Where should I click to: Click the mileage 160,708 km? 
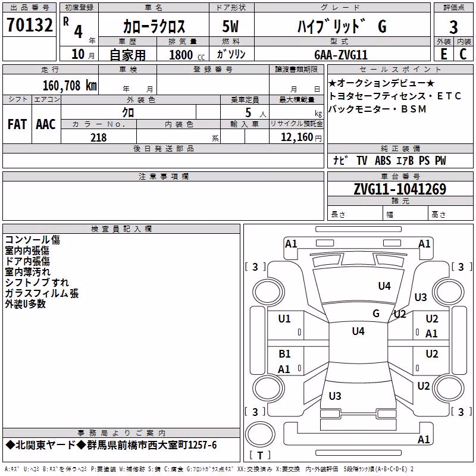70,86
